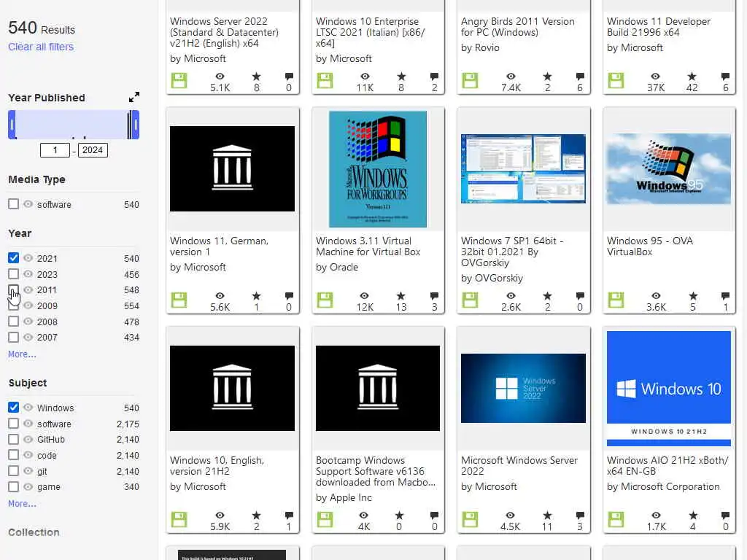Check the GitHub subject filter
747x560 pixels.
point(13,439)
